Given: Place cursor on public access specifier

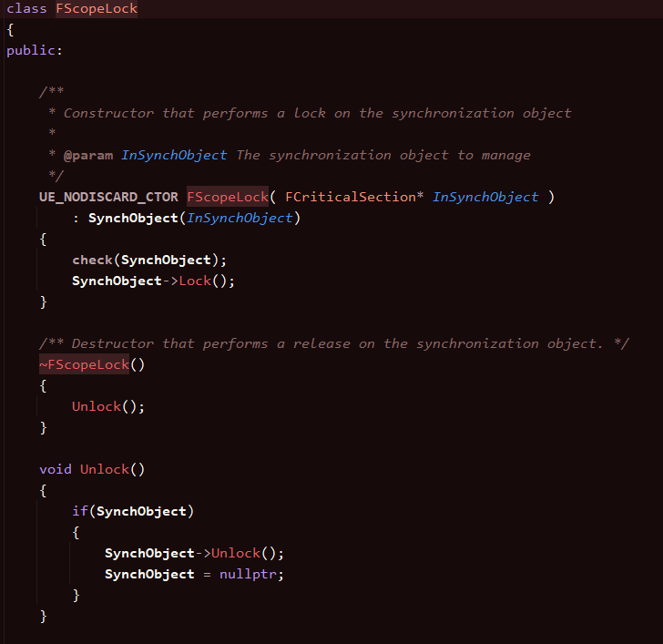Looking at the screenshot, I should pyautogui.click(x=33, y=50).
